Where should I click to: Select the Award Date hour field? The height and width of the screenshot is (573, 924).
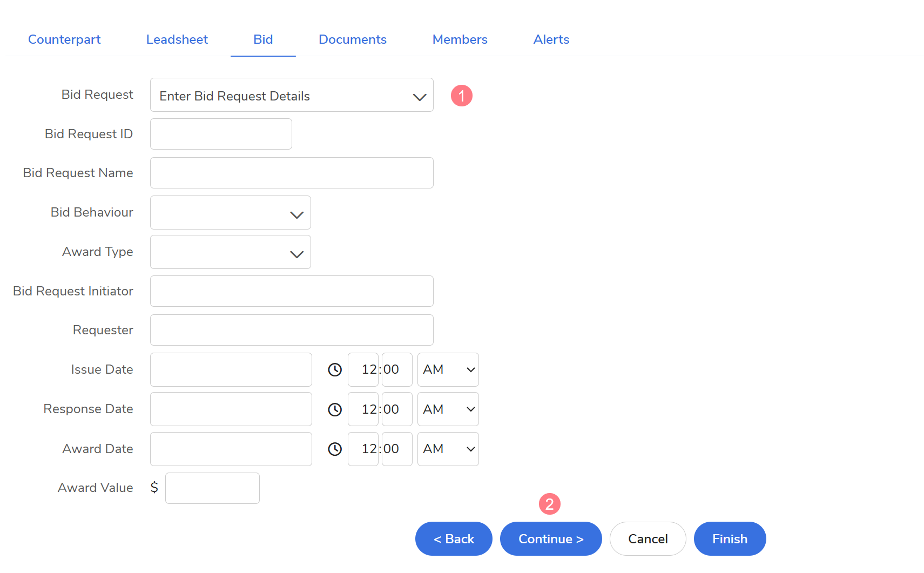(363, 449)
